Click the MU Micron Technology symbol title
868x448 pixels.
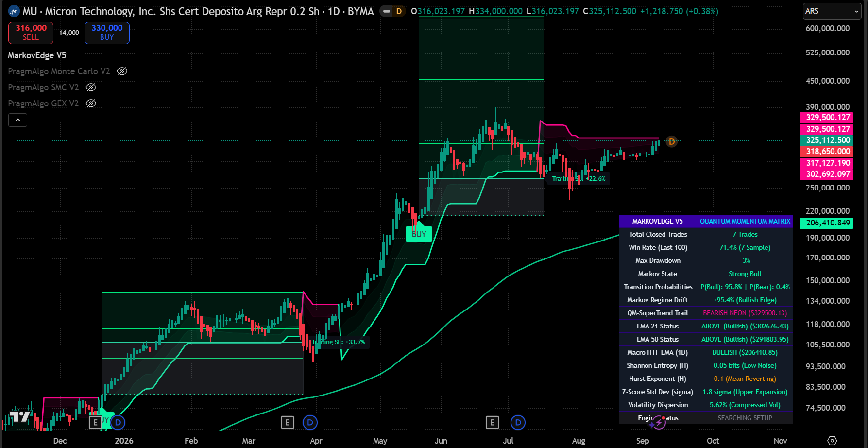[x=198, y=11]
